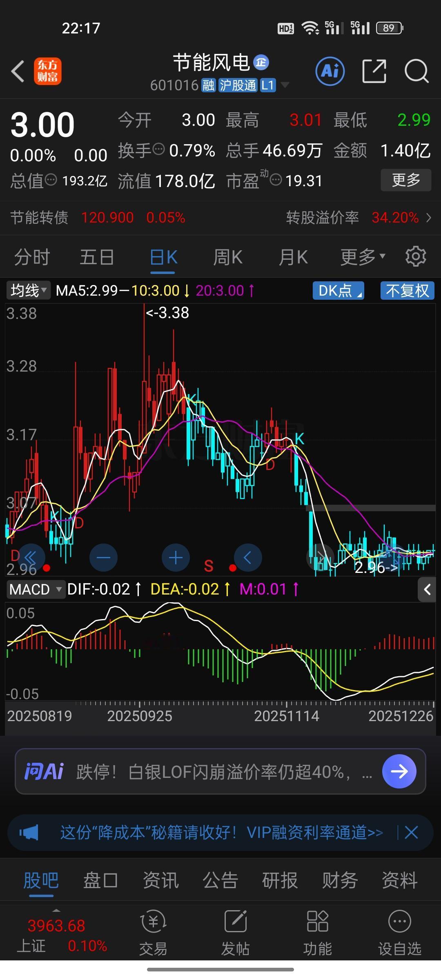Tap the megaphone announcement icon
The image size is (441, 980).
[29, 832]
